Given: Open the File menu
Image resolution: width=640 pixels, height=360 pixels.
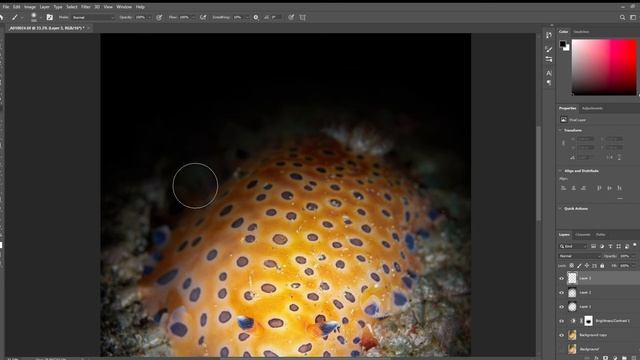Looking at the screenshot, I should pos(6,7).
